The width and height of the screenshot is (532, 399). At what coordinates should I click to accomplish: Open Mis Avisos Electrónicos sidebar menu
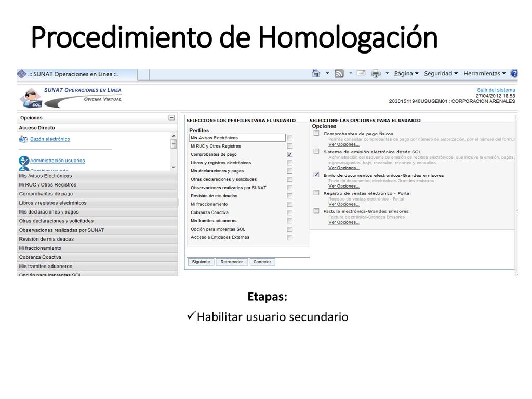(x=97, y=176)
